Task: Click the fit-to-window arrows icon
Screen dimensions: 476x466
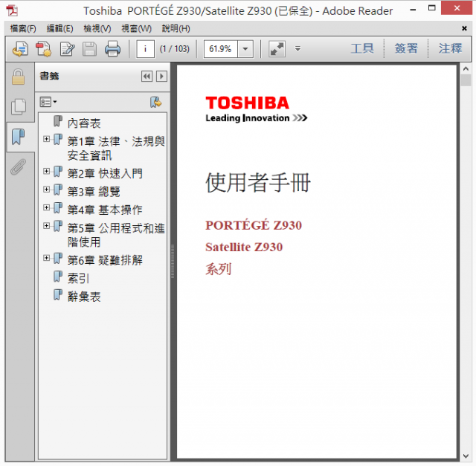Action: pyautogui.click(x=277, y=49)
